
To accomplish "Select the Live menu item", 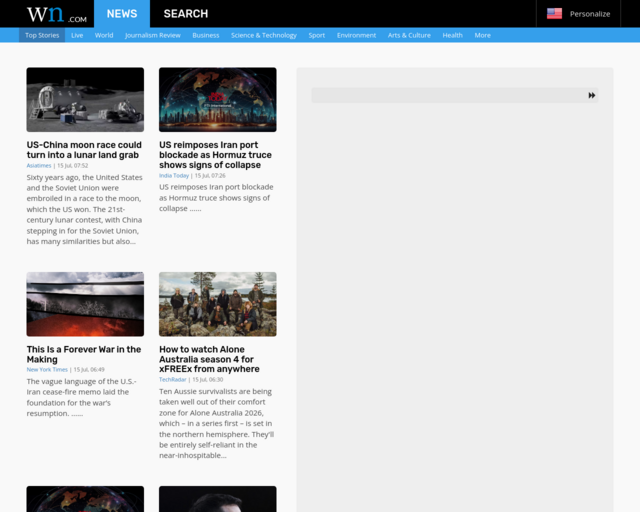I will coord(77,36).
